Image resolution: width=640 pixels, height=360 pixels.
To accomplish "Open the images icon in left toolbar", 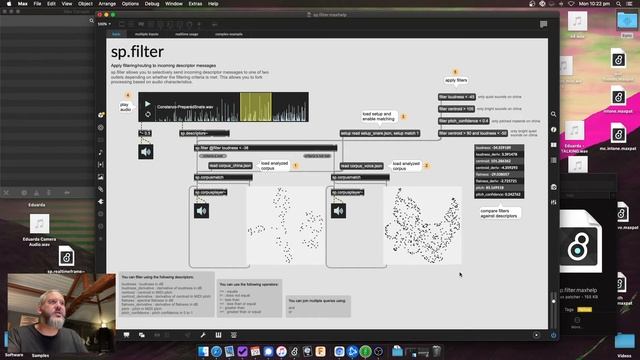I will click(x=101, y=177).
